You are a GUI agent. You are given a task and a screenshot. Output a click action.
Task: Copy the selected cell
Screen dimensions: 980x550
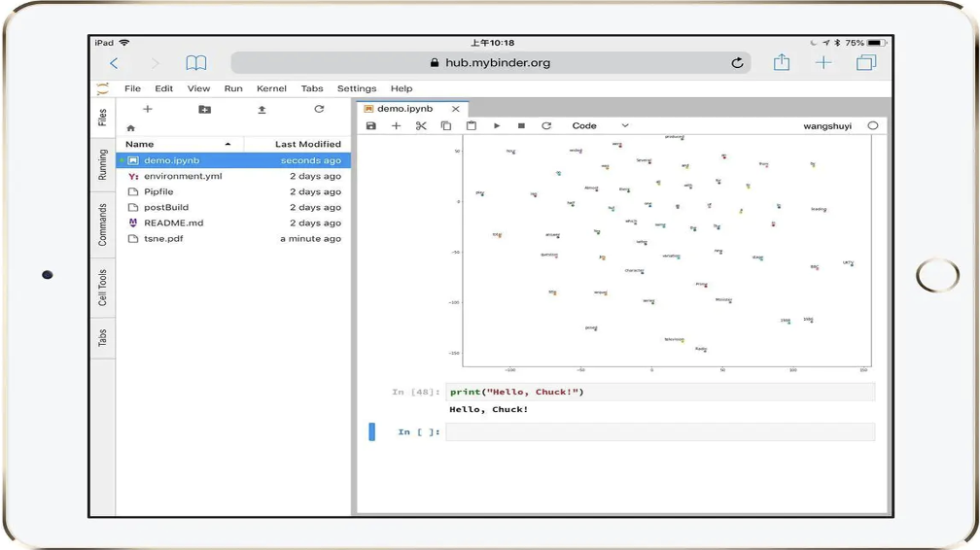[446, 125]
